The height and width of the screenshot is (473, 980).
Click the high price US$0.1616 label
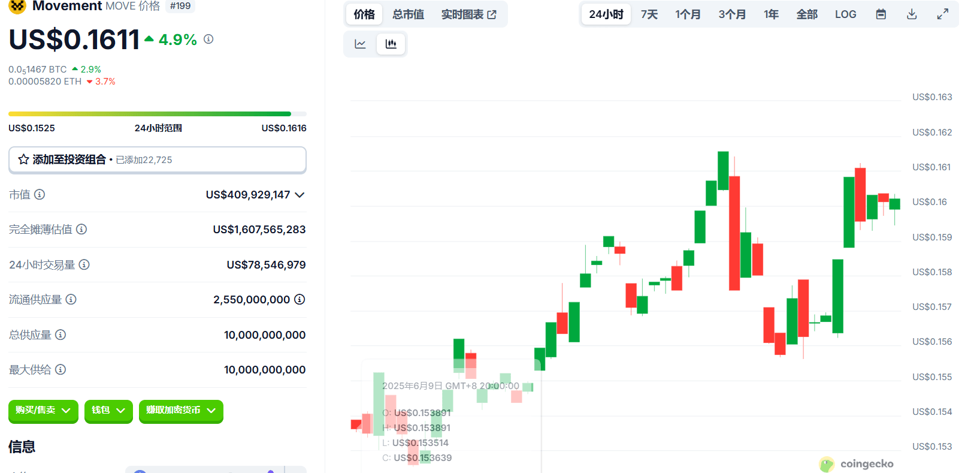pos(284,128)
